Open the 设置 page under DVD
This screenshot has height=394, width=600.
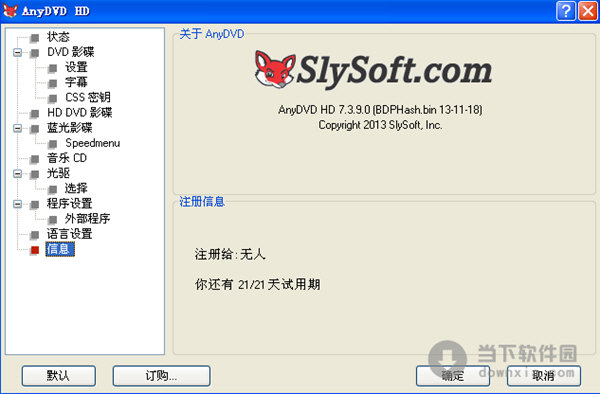[x=76, y=67]
